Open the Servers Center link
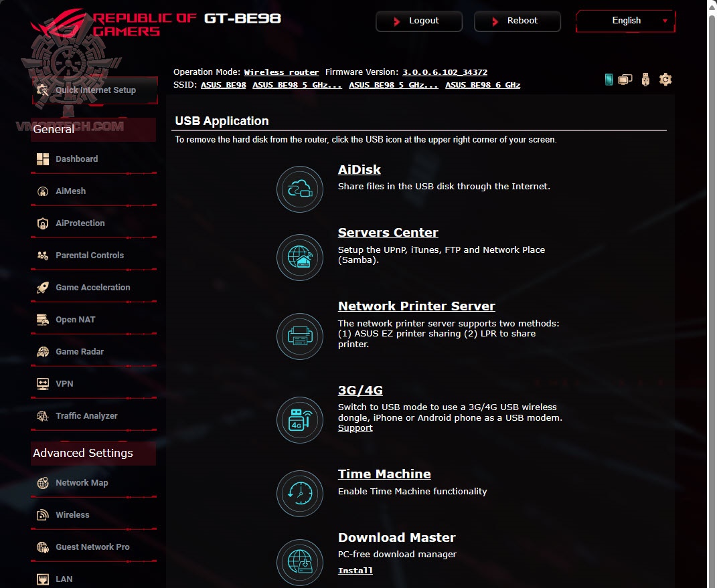 click(388, 233)
